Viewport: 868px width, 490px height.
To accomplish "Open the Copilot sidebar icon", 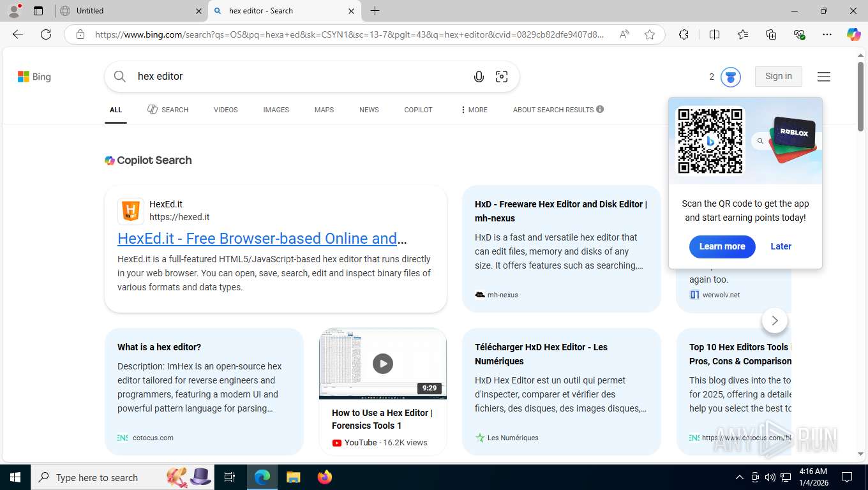I will click(854, 34).
